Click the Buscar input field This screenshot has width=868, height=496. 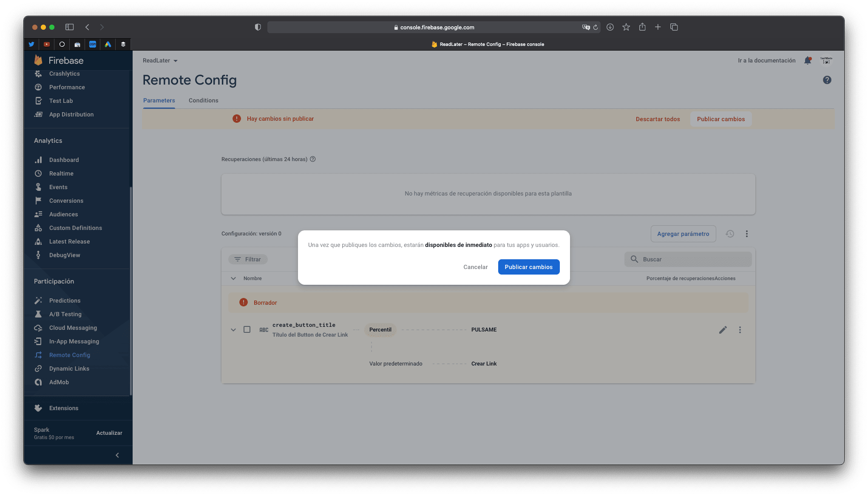pos(689,259)
